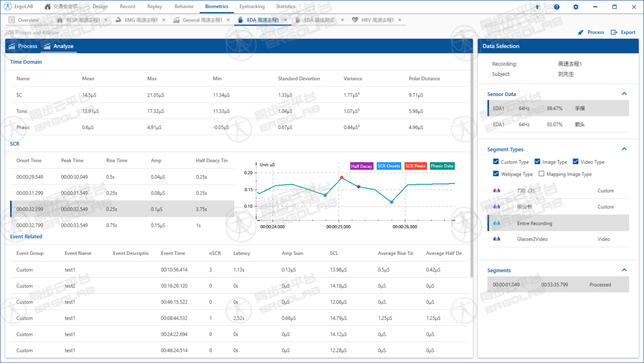Open settings via the gear icon

pyautogui.click(x=575, y=7)
